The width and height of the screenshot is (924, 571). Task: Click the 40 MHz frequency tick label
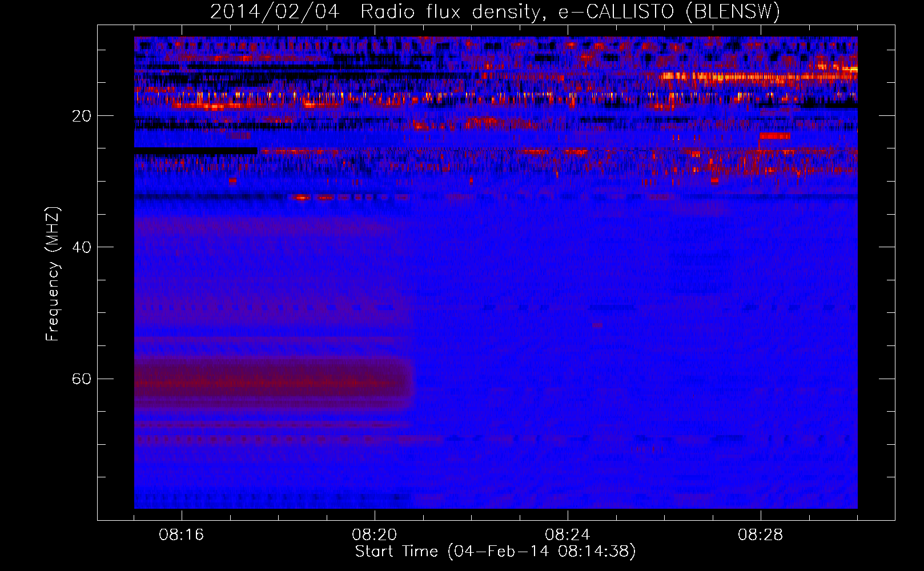82,248
